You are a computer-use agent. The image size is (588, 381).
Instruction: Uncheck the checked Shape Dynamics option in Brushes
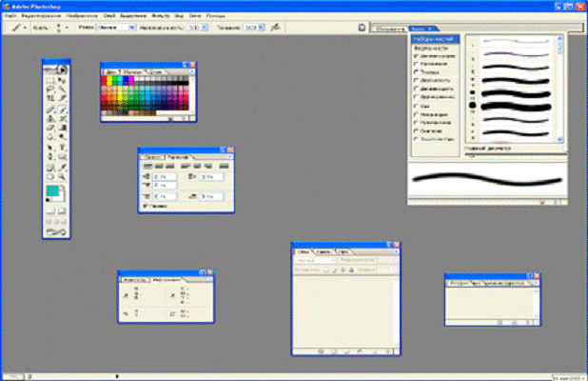pyautogui.click(x=416, y=56)
